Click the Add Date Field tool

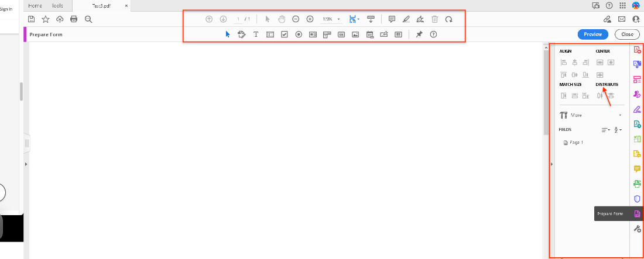click(370, 34)
